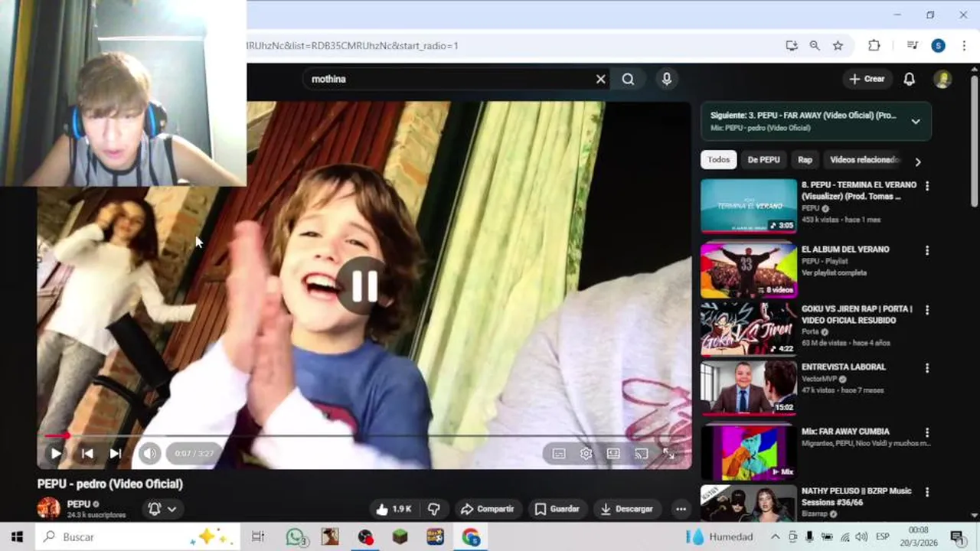Open options menu for ENTREVISTA LABORAL
This screenshot has height=551, width=980.
(x=927, y=368)
